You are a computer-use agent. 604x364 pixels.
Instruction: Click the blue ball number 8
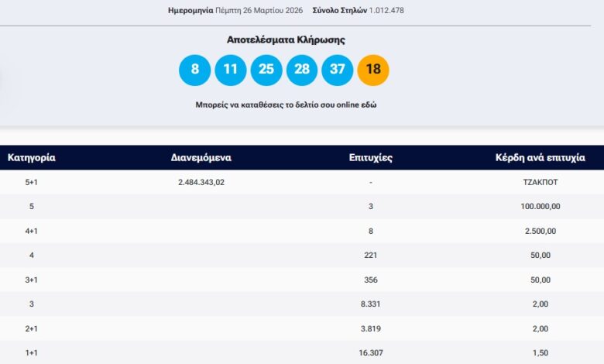[x=195, y=70]
